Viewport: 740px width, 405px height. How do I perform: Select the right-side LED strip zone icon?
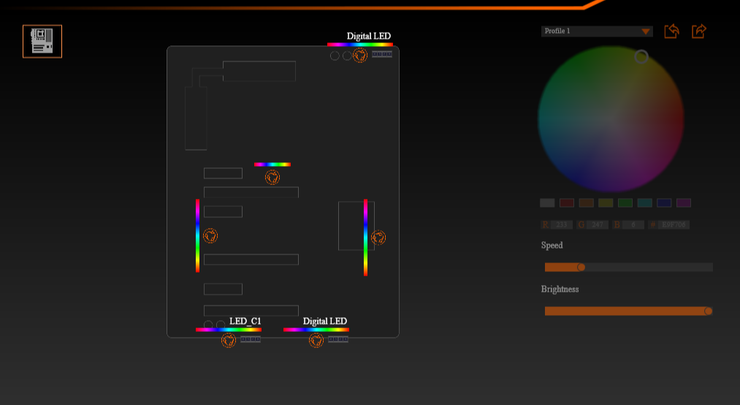point(378,237)
